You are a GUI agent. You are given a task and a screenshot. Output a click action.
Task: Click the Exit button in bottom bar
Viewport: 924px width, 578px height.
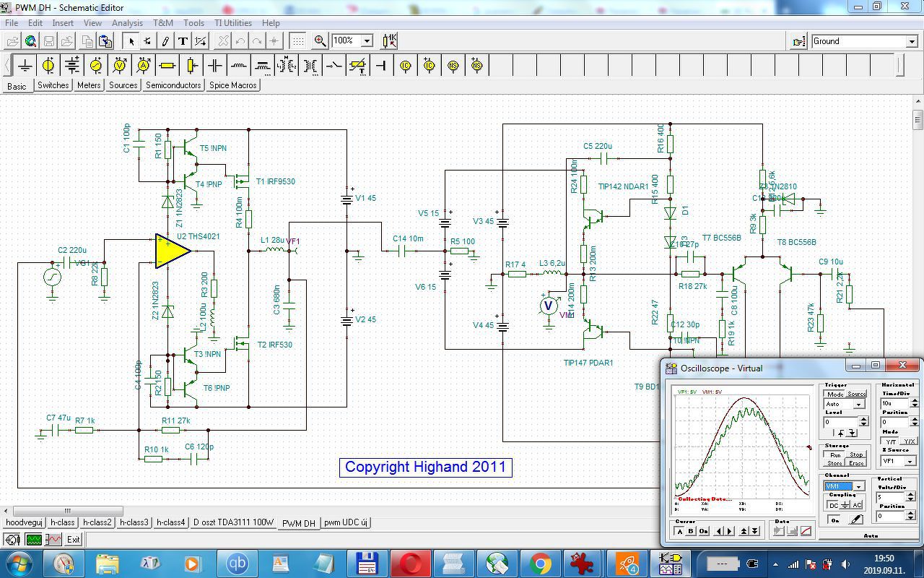(x=74, y=540)
